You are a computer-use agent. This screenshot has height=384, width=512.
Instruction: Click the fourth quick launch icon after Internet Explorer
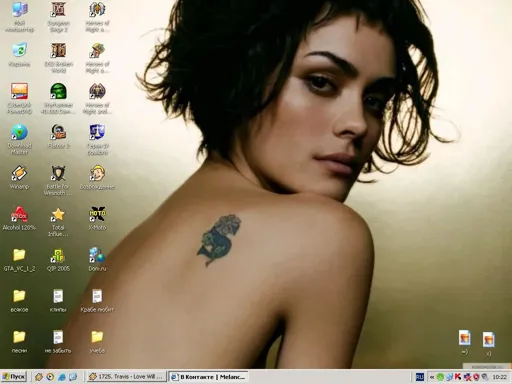point(73,377)
